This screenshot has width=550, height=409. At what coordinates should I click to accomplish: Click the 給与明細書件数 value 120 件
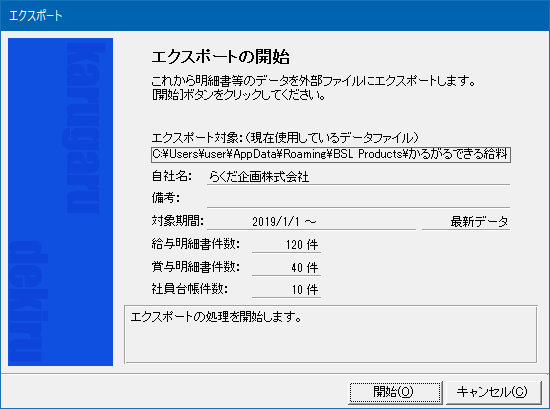[x=286, y=244]
